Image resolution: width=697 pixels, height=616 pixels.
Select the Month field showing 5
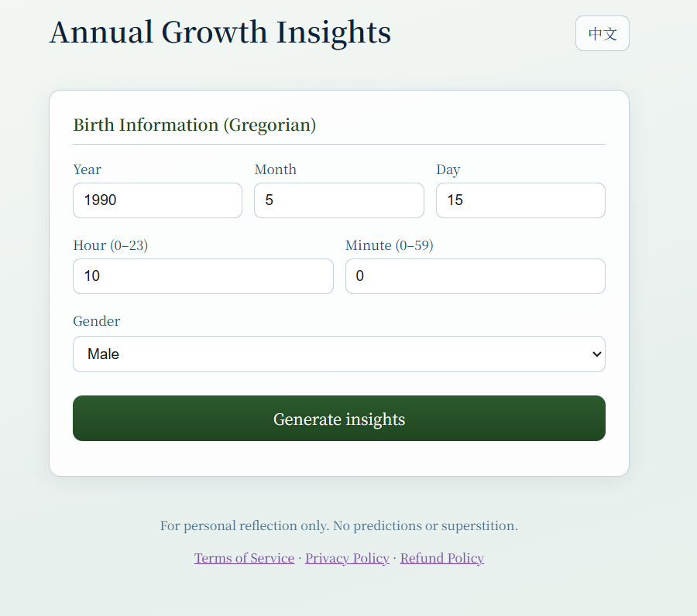(338, 200)
